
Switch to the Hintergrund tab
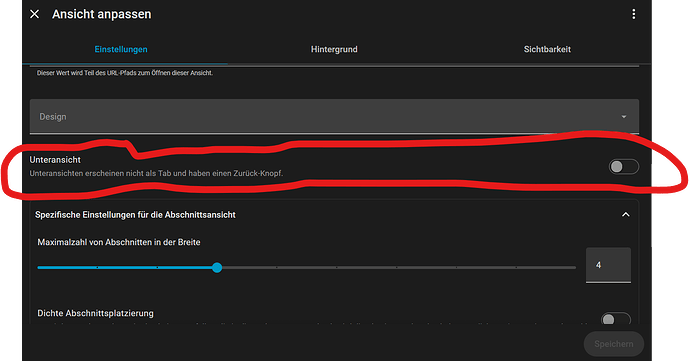tap(334, 49)
